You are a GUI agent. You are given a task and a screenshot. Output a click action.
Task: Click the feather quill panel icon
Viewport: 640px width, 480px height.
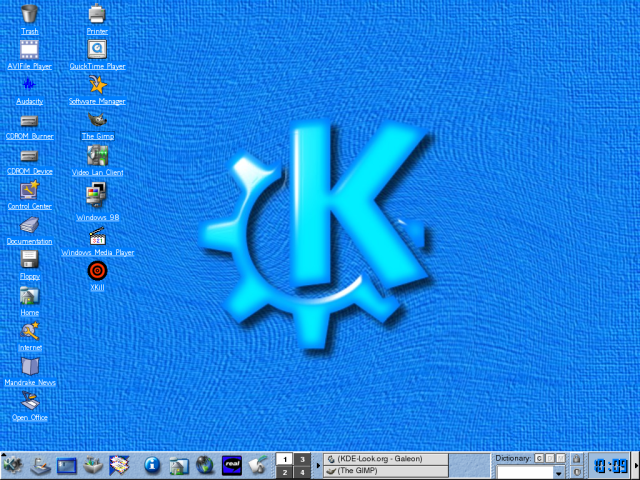pos(258,465)
